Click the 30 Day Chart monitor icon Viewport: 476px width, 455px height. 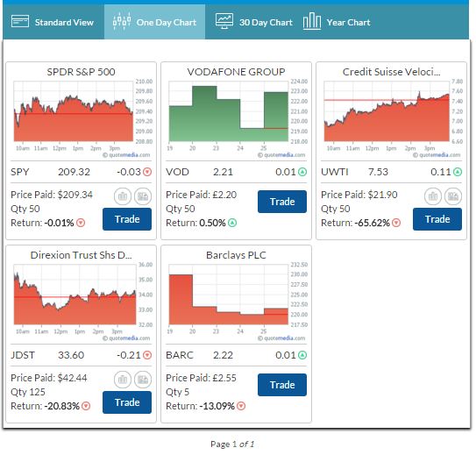tap(224, 21)
